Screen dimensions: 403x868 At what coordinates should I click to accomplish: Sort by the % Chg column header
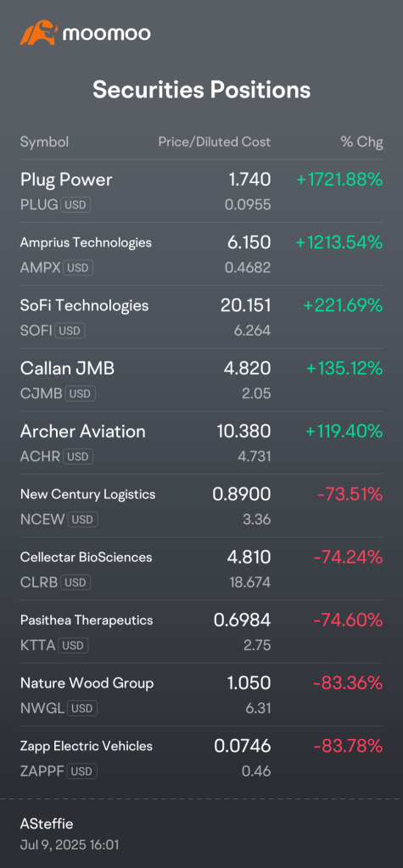coord(362,142)
